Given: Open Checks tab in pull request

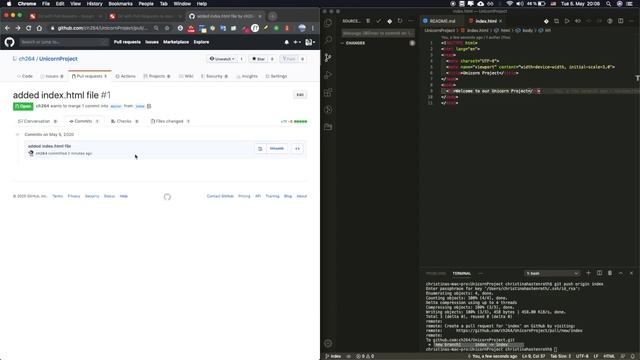Looking at the screenshot, I should click(124, 121).
